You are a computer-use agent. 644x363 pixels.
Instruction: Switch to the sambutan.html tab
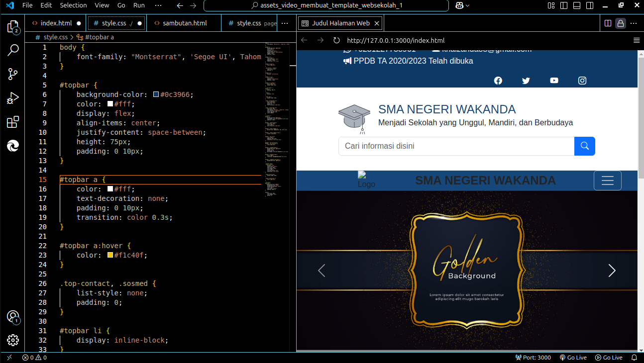[184, 23]
